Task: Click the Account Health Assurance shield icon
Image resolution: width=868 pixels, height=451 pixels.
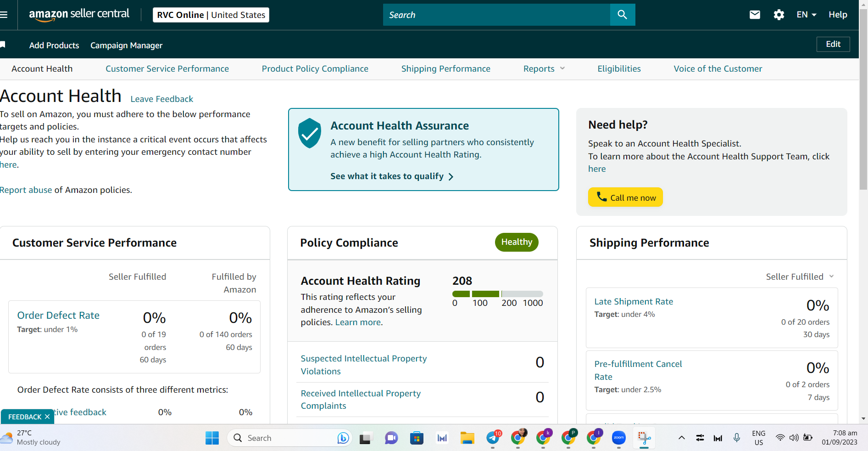Action: point(310,133)
